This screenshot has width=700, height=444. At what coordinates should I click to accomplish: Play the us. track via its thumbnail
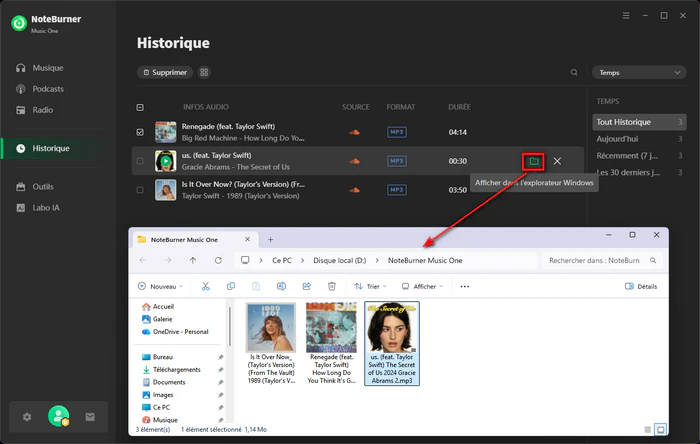coord(164,161)
